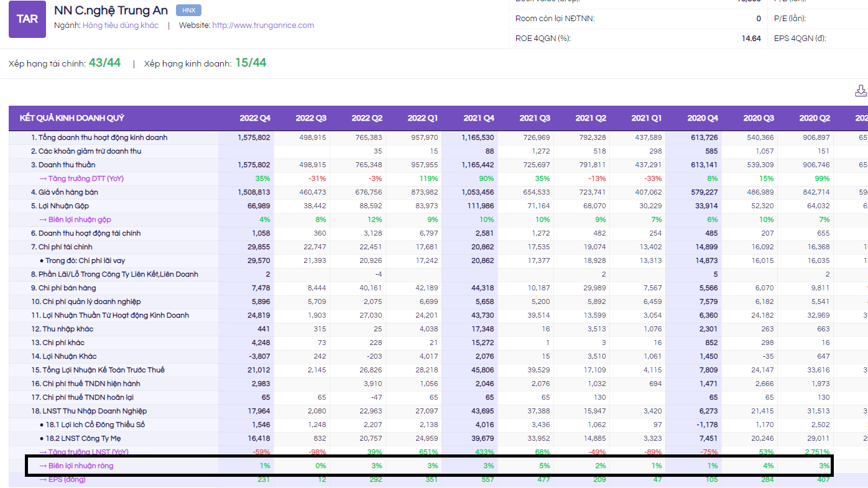The image size is (868, 488).
Task: Select the Lợi Nhuận Gộp row label
Action: [x=60, y=206]
